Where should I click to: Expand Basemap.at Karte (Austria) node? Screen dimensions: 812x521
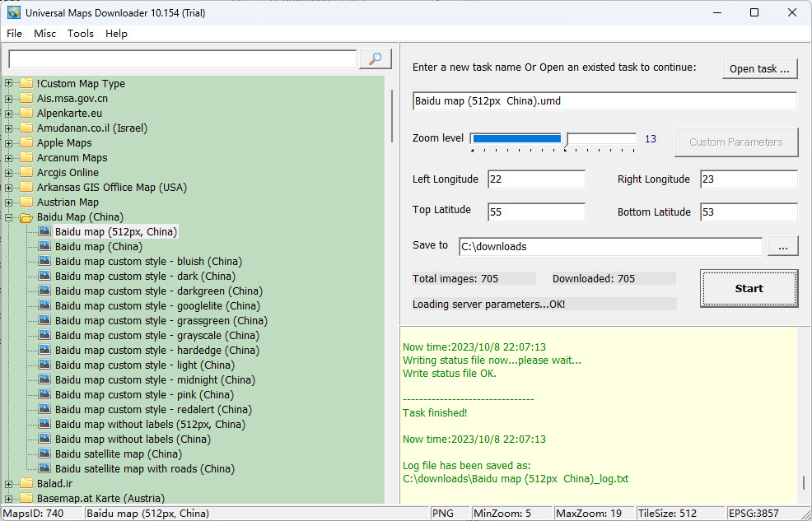(8, 499)
